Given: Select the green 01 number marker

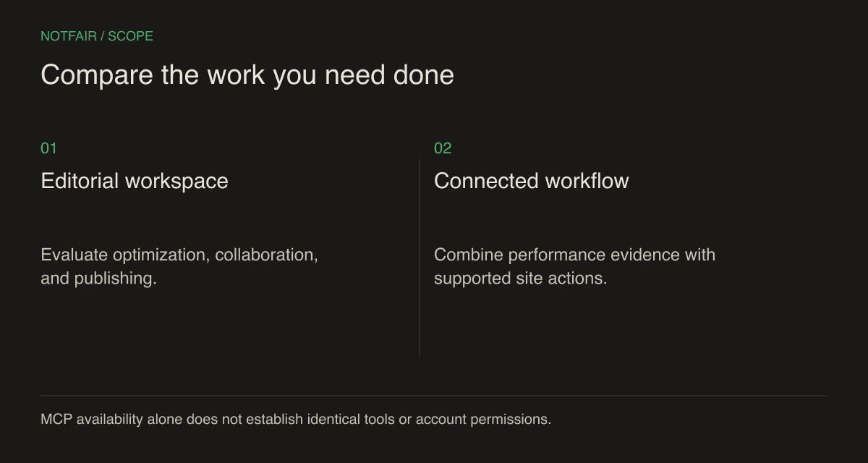Looking at the screenshot, I should point(48,148).
